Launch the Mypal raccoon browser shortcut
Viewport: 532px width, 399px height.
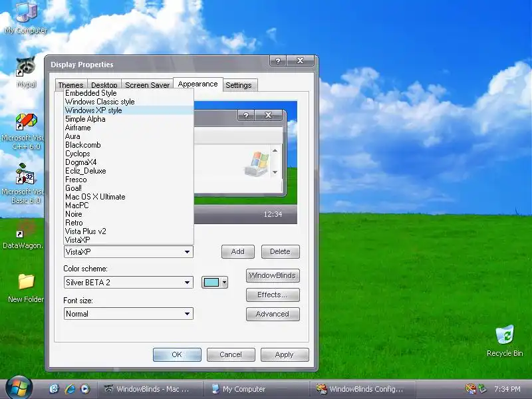(26, 71)
